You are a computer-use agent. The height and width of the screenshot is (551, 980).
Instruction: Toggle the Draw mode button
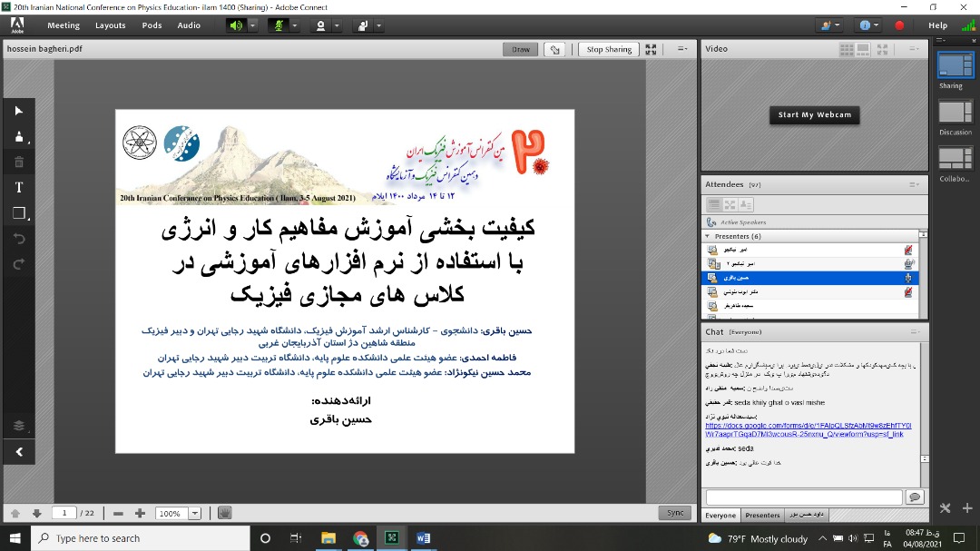click(x=520, y=50)
